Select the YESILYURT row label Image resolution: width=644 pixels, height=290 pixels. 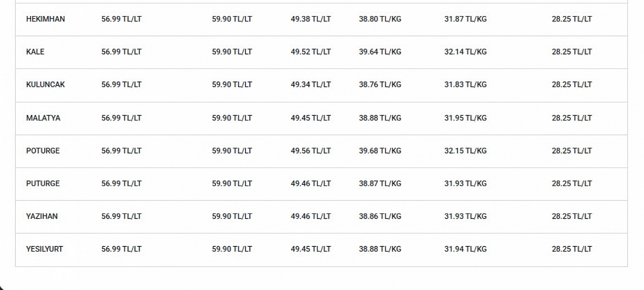coord(44,249)
